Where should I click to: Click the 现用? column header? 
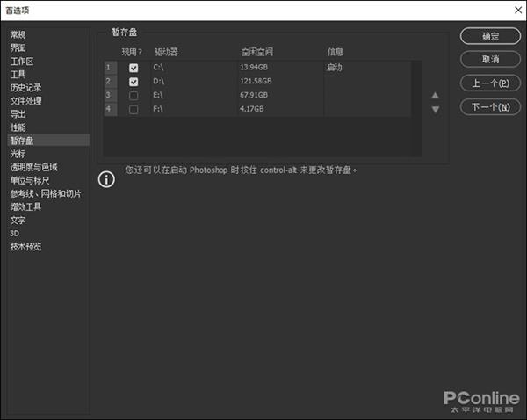(132, 52)
